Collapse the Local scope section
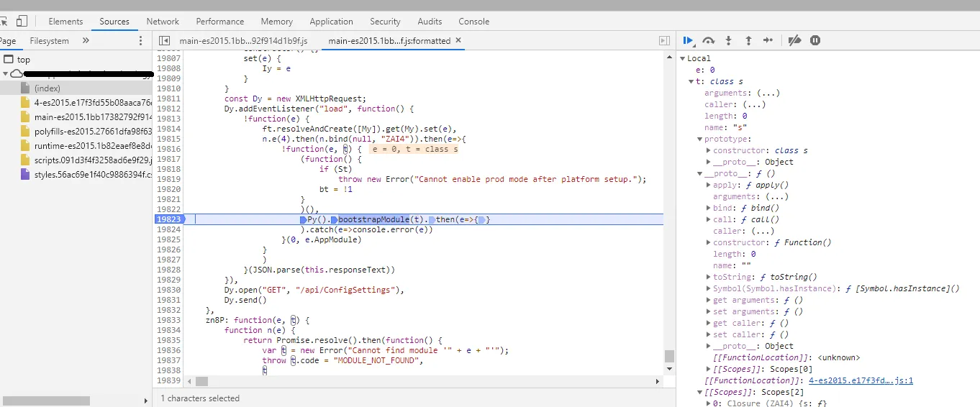This screenshot has width=980, height=407. point(683,58)
